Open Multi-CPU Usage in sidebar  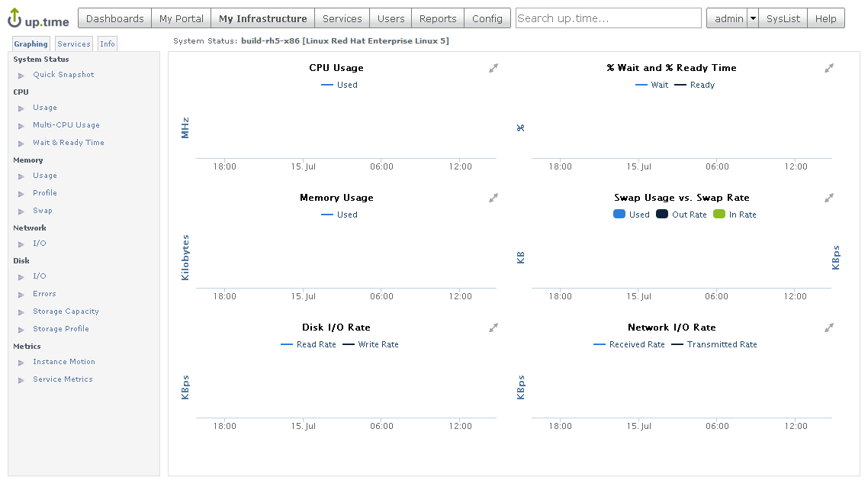tap(66, 125)
